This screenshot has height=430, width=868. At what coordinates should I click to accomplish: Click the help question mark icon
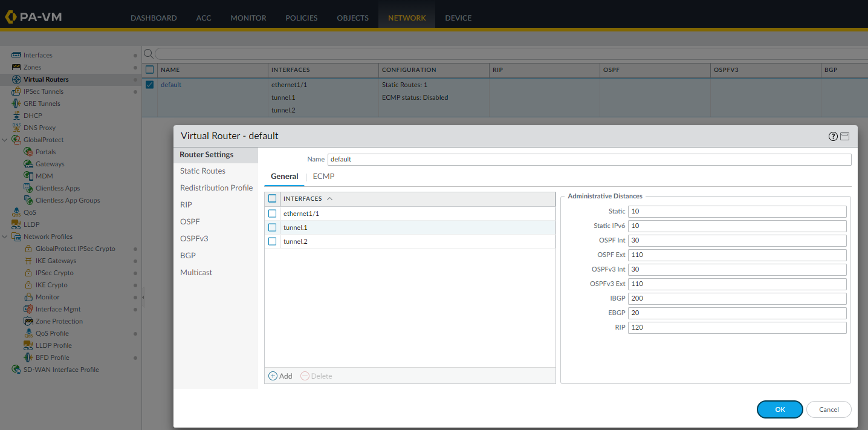pos(833,137)
